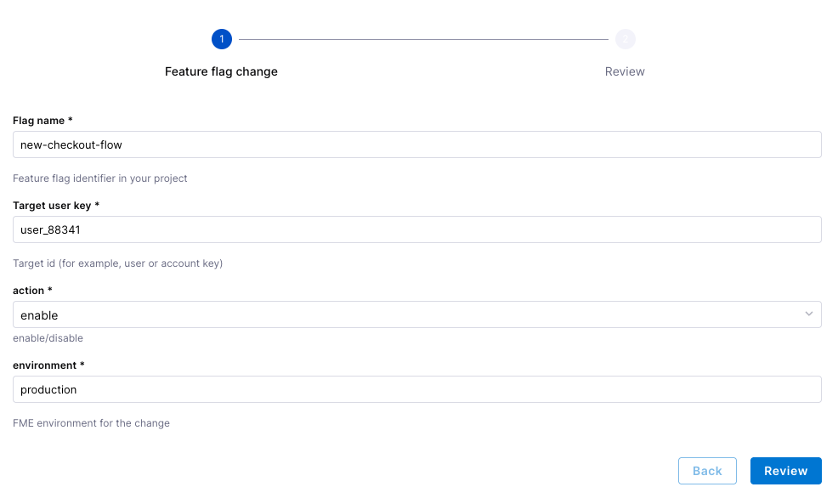The width and height of the screenshot is (838, 504).
Task: Click the 'enable/disable' helper text
Action: (48, 337)
